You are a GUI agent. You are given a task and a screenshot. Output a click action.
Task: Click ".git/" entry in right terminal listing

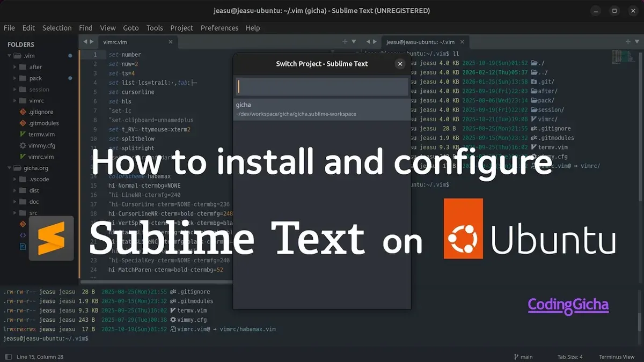point(547,82)
